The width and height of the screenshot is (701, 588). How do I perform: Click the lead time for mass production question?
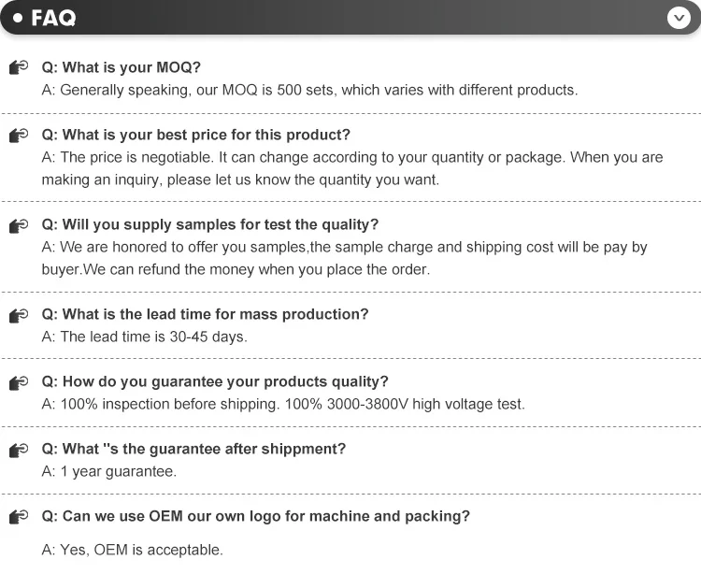(x=206, y=314)
